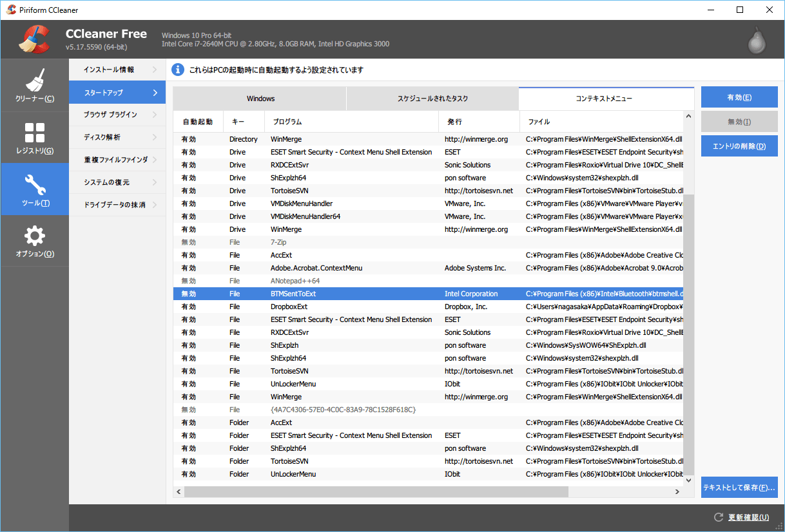Expand the ブラウザ プラグイン chevron
Image resolution: width=785 pixels, height=532 pixels.
155,115
